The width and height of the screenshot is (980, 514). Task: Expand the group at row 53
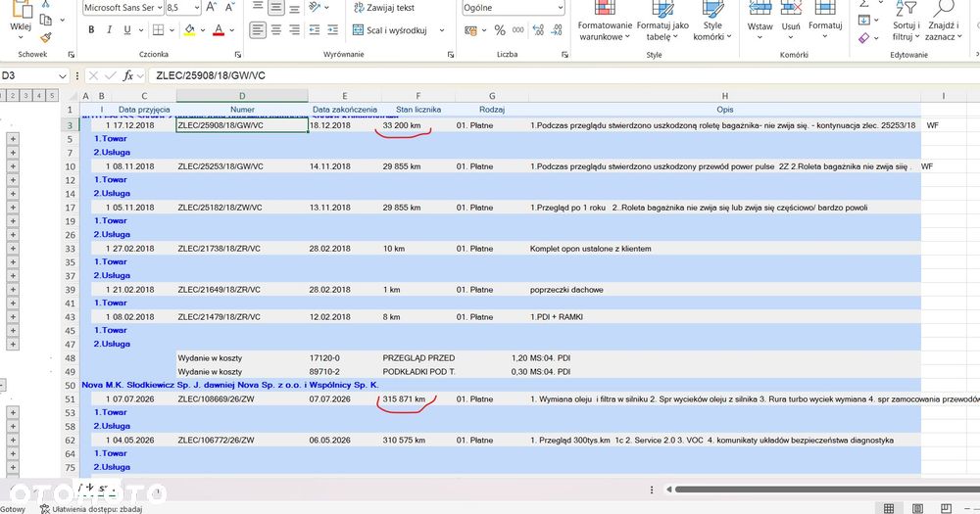pos(13,412)
